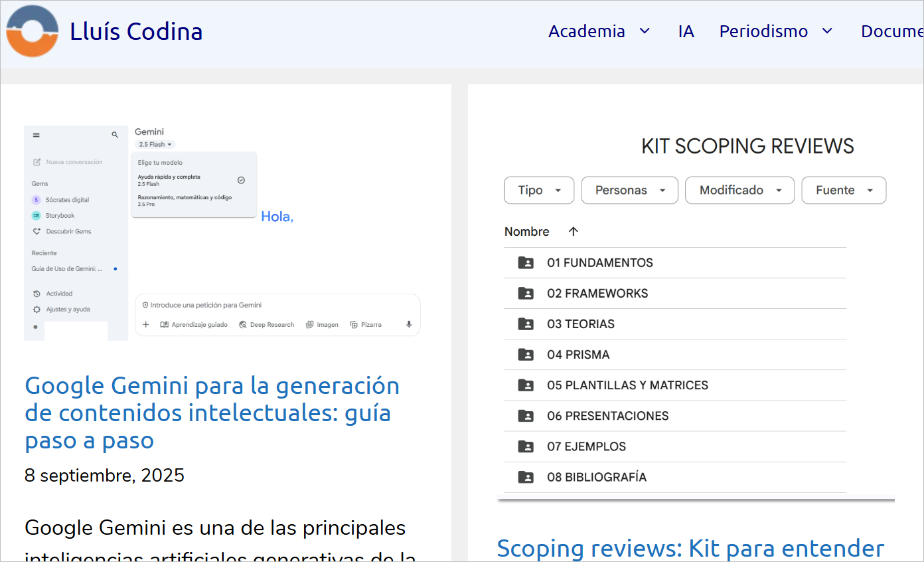Click the 01 FUNDAMENTOS folder icon
Screen dimensions: 924x562
coord(526,263)
